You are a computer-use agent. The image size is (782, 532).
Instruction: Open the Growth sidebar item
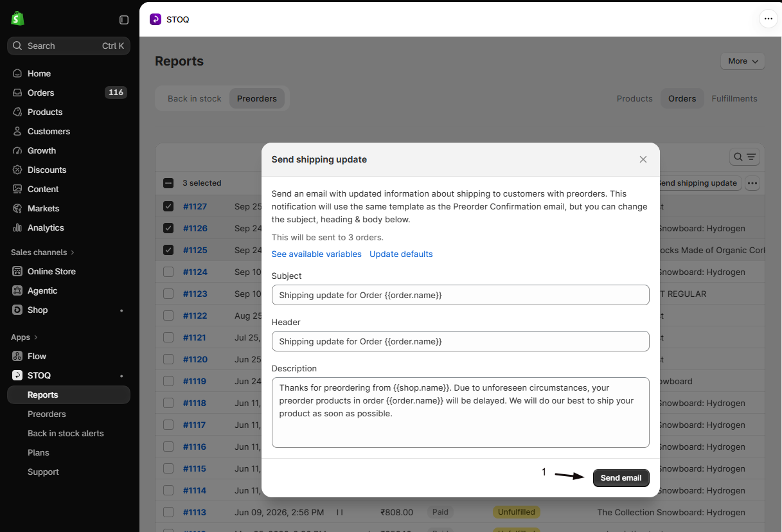click(x=69, y=150)
